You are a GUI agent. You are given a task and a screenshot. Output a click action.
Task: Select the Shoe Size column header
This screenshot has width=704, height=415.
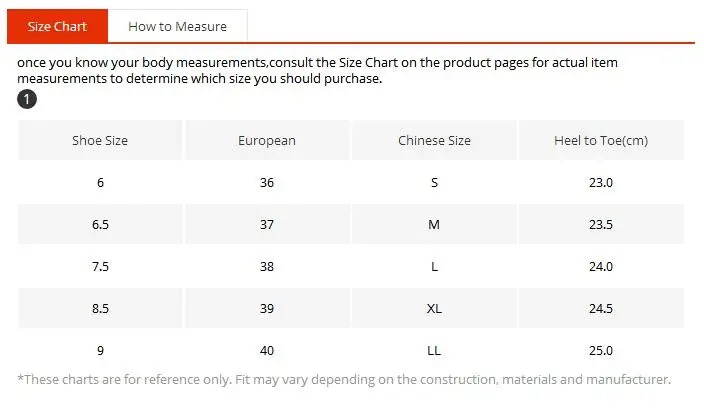coord(100,140)
